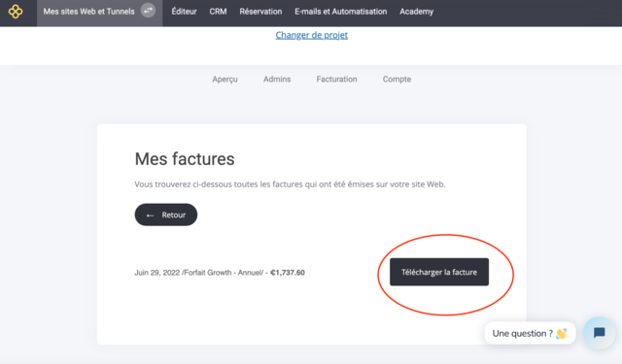Switch to the Admins tab
The image size is (622, 364).
point(277,80)
